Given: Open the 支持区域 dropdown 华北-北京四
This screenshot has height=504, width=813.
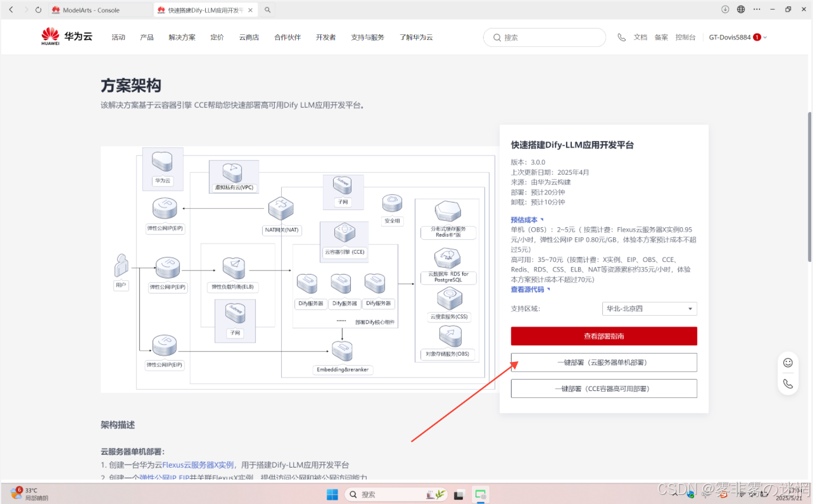Looking at the screenshot, I should click(x=650, y=309).
